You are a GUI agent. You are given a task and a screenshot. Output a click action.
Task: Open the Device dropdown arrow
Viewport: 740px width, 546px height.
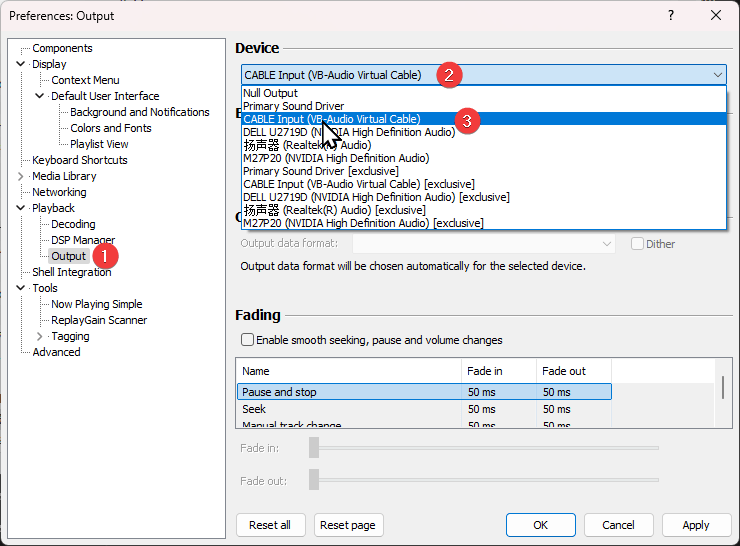click(x=718, y=75)
